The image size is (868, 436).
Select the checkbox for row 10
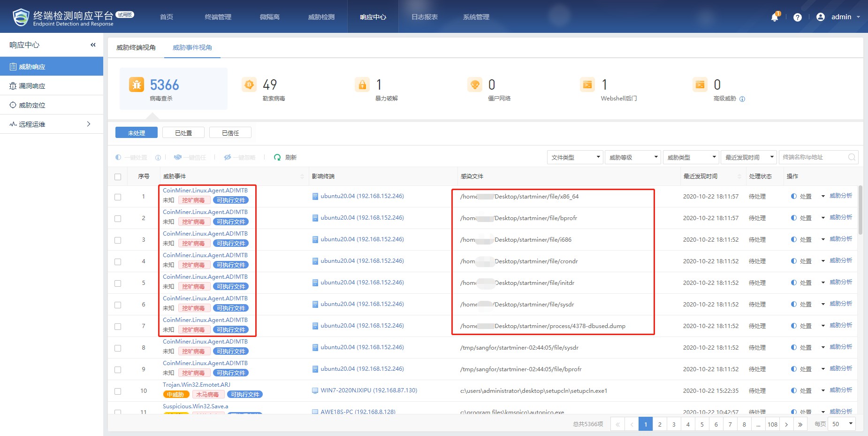coord(118,391)
